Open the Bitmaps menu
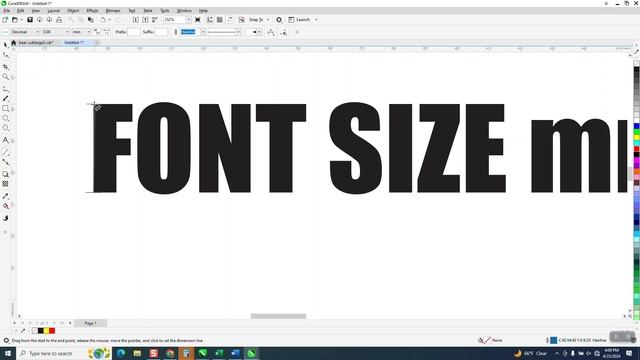 coord(113,11)
